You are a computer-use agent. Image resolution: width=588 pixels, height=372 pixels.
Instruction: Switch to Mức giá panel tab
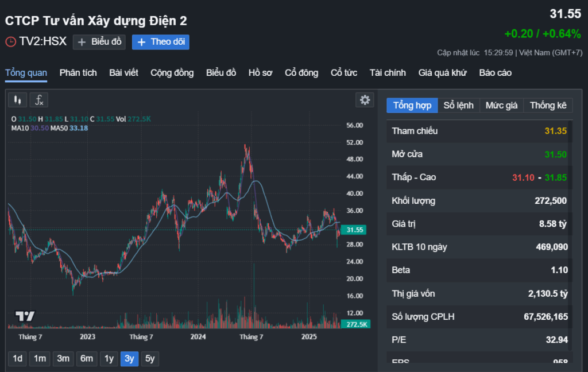click(x=501, y=106)
